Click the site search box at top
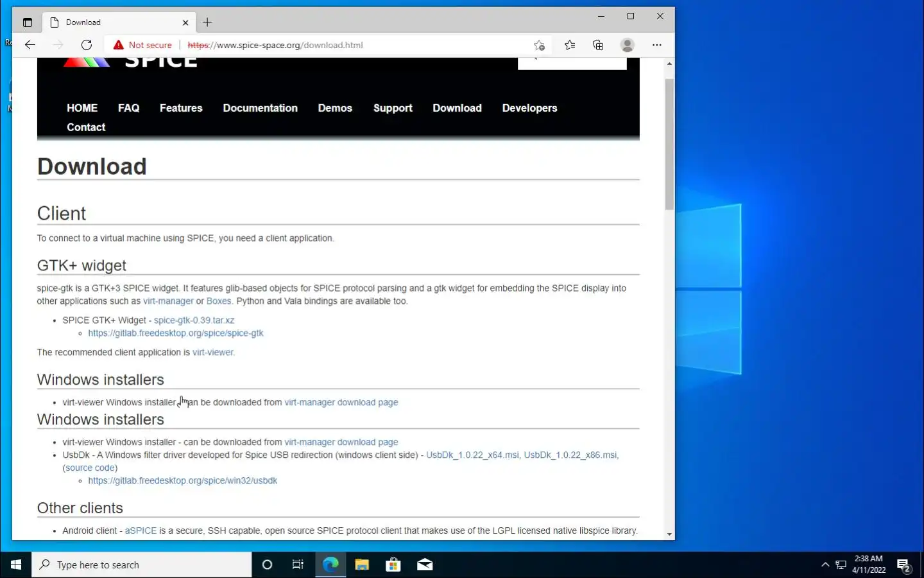This screenshot has width=924, height=578. tap(572, 63)
